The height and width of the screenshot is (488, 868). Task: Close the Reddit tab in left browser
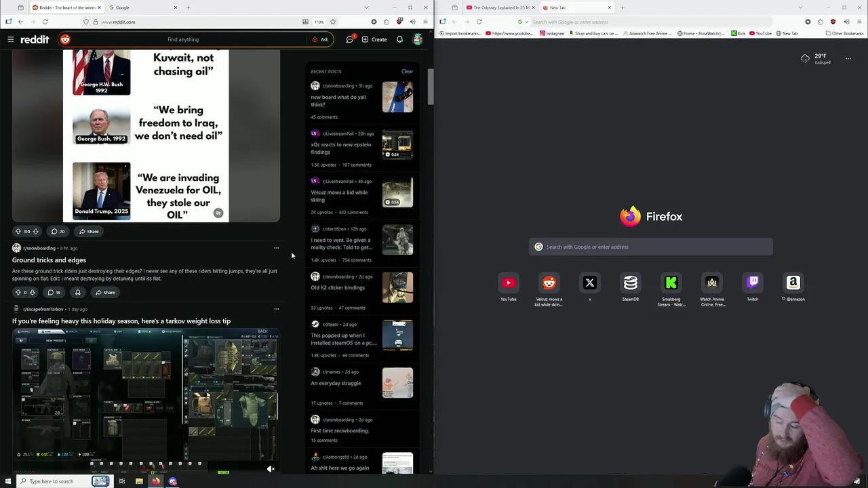(99, 7)
